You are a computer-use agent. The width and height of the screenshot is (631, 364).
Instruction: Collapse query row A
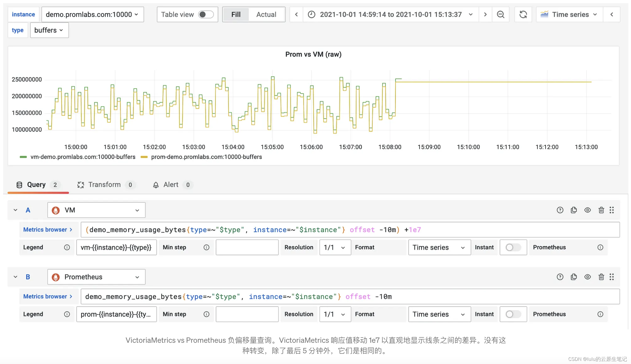click(x=15, y=210)
